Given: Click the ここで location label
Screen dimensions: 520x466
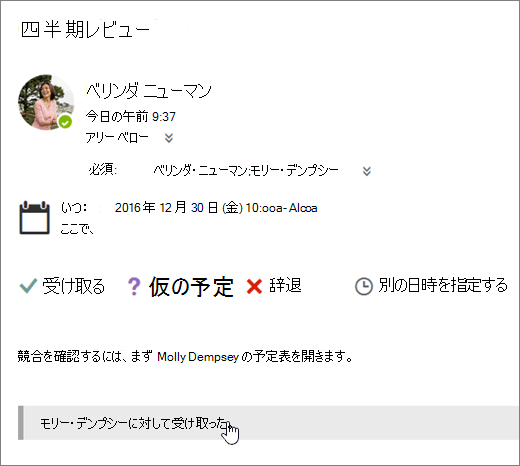Looking at the screenshot, I should pos(77,229).
